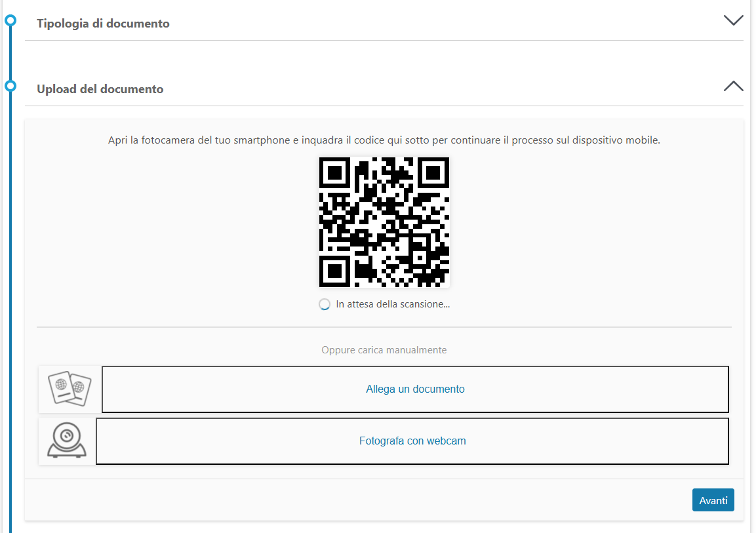Viewport: 756px width, 533px height.
Task: Click the QR code image
Action: 384,222
